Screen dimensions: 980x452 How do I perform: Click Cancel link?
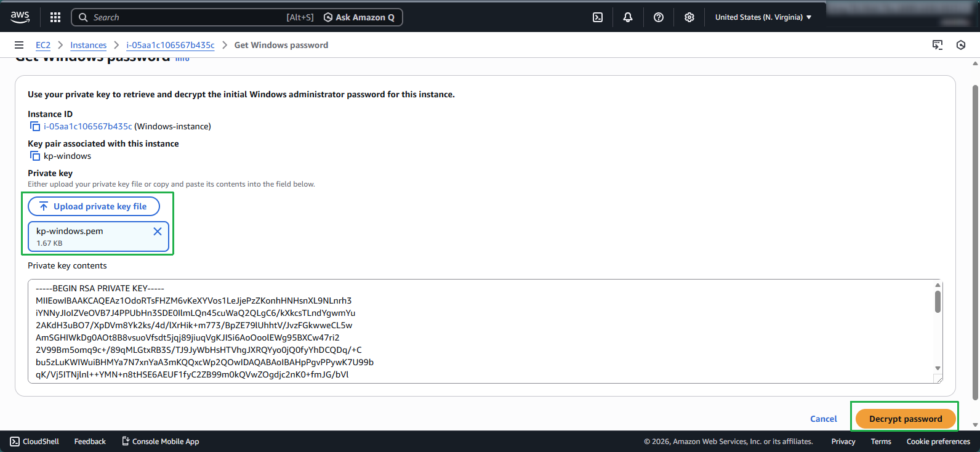click(824, 419)
